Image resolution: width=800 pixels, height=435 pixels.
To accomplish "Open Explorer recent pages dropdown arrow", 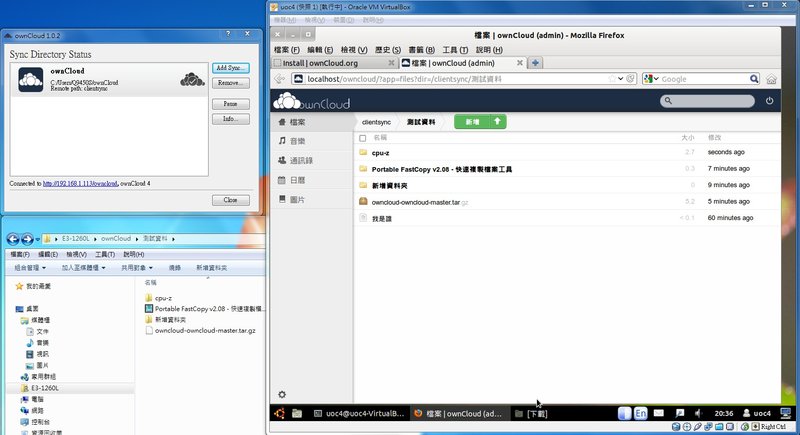I will (x=38, y=239).
